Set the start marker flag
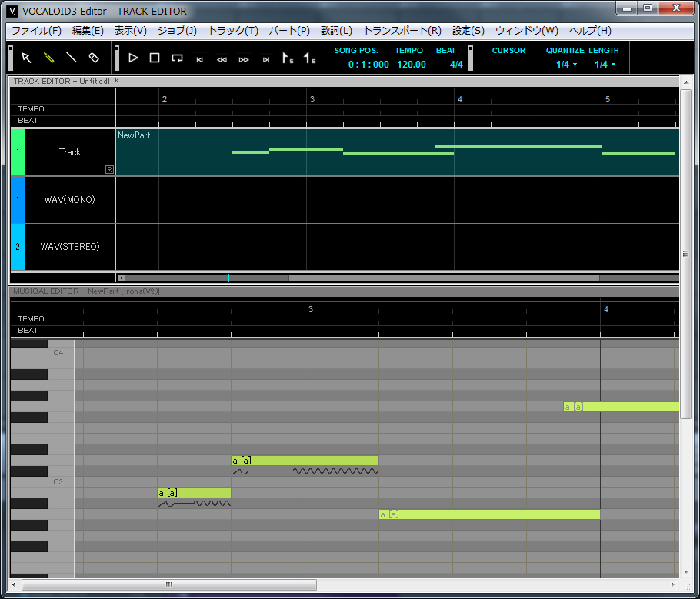The image size is (700, 599). coord(288,58)
